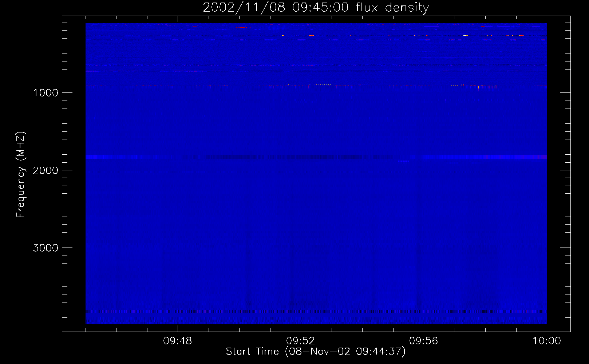Click the plot title "2002/11/08 09:45:00 flux density"

(x=316, y=7)
